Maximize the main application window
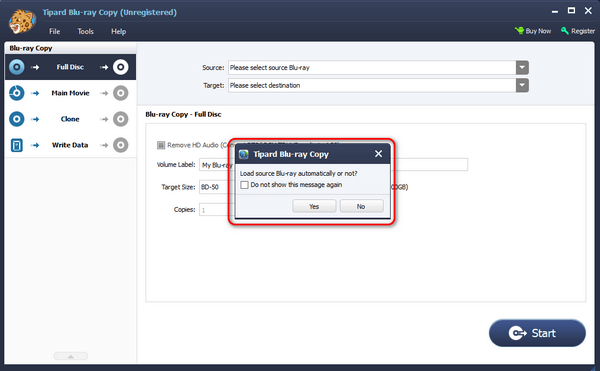The height and width of the screenshot is (371, 600). click(571, 11)
